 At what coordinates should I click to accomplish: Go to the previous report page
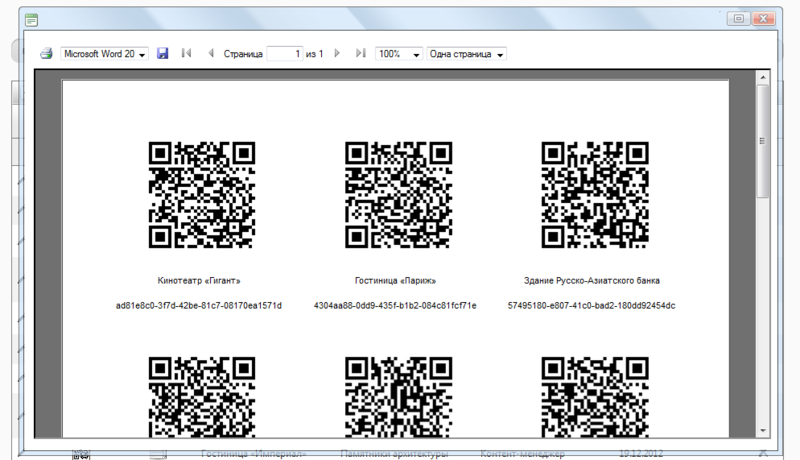pyautogui.click(x=211, y=53)
